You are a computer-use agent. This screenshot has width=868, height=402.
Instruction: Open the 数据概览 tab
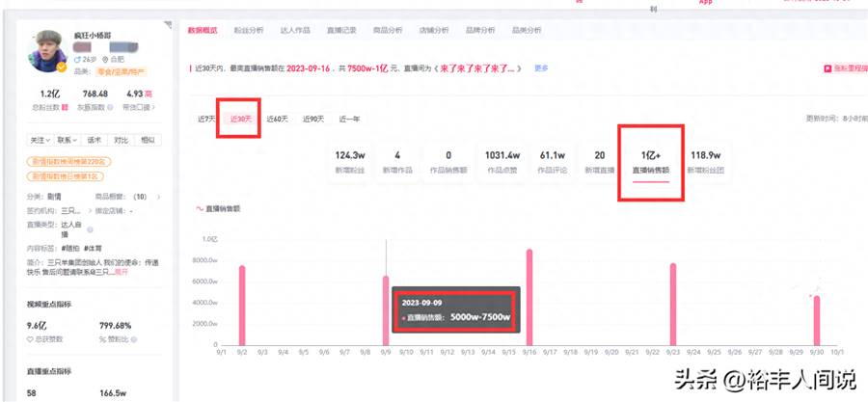click(203, 31)
